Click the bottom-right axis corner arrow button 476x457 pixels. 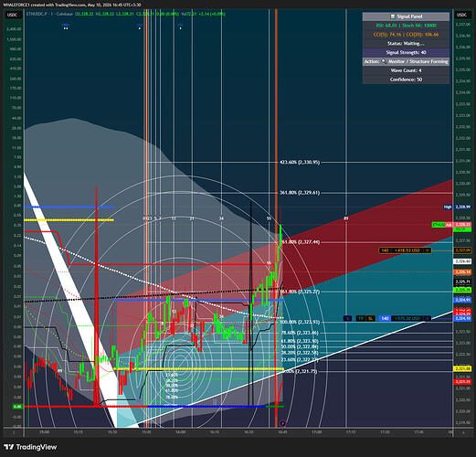tap(464, 432)
